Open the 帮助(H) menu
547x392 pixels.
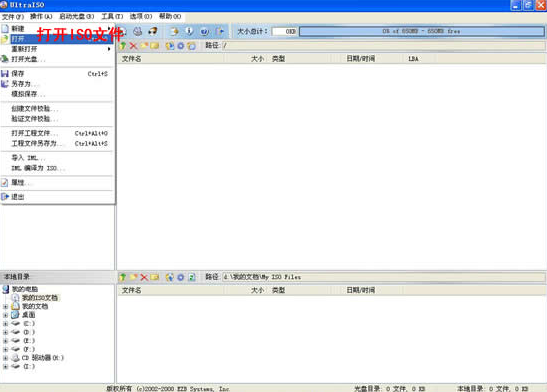click(170, 16)
